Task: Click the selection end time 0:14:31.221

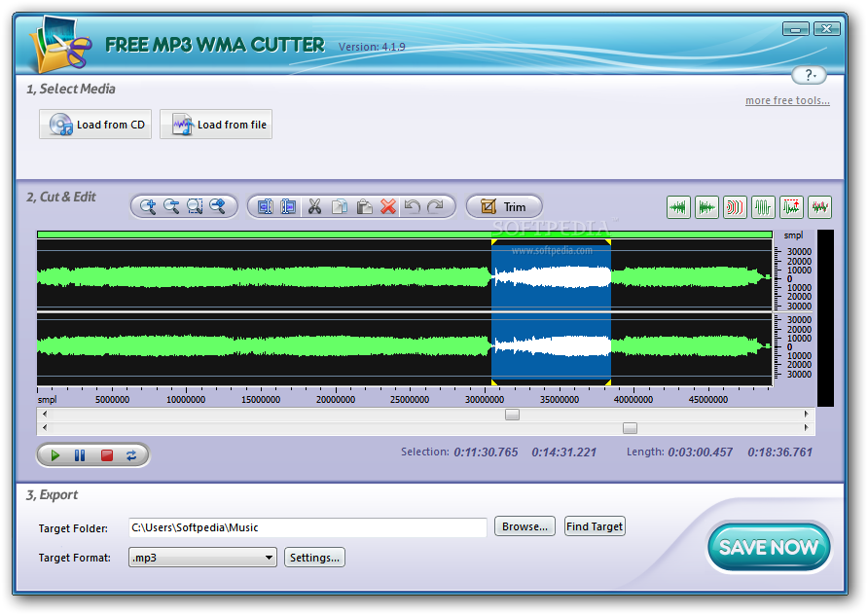Action: coord(563,452)
